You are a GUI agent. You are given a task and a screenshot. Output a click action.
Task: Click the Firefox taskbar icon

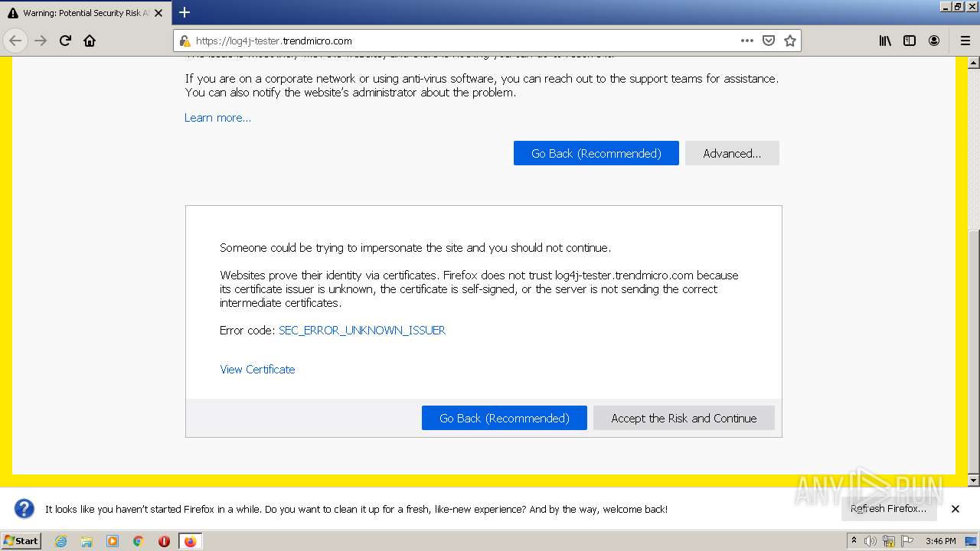[x=190, y=541]
